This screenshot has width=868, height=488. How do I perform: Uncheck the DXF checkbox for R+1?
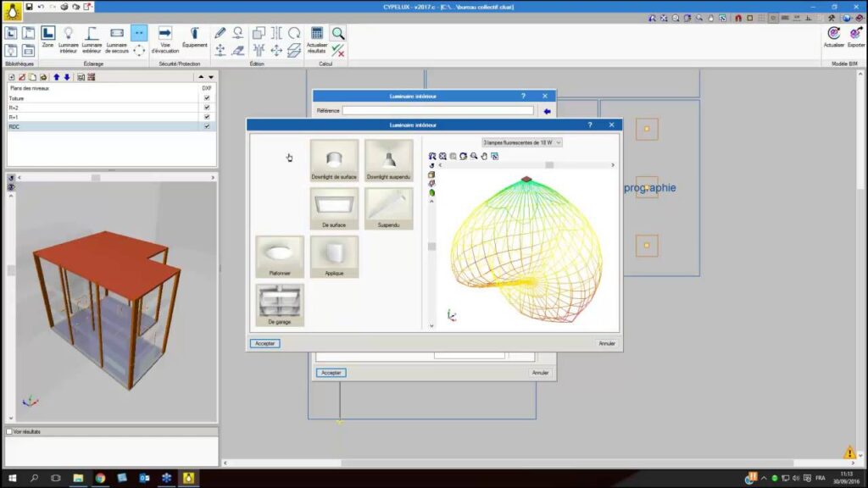206,117
